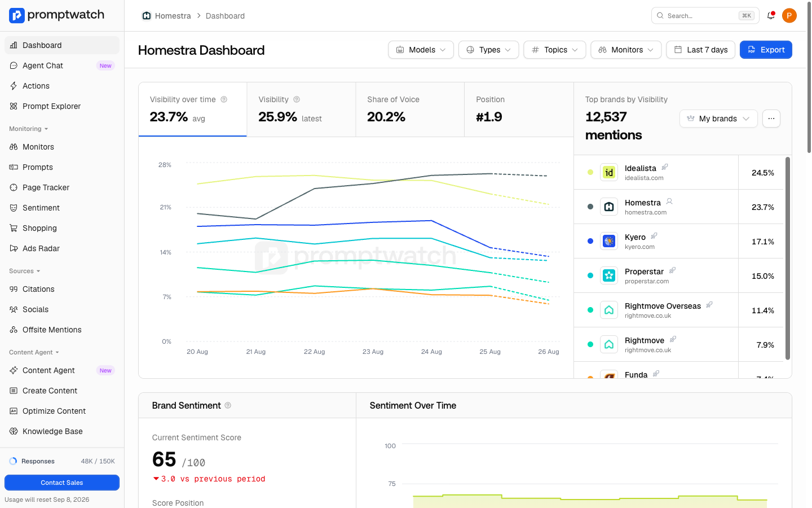Open Agent Chat in the sidebar

[x=62, y=65]
